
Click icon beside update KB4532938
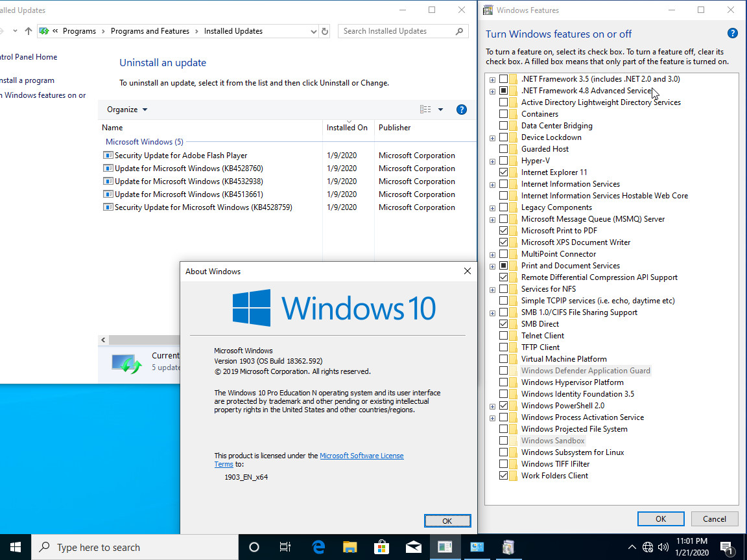[x=108, y=181]
